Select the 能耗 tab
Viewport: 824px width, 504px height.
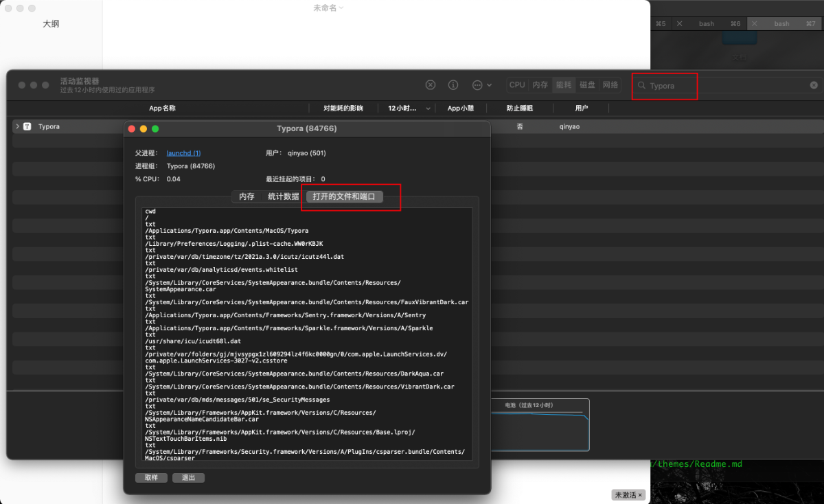click(x=564, y=85)
